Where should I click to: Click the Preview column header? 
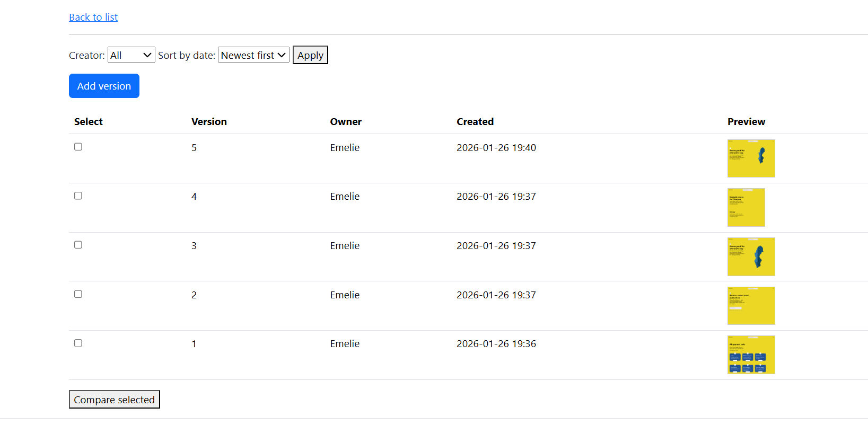coord(746,122)
